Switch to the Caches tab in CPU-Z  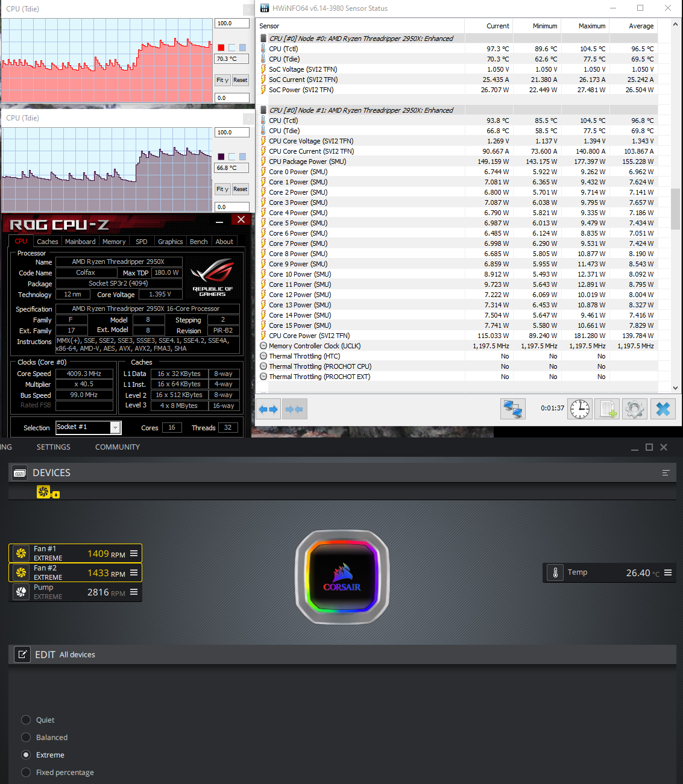click(48, 242)
